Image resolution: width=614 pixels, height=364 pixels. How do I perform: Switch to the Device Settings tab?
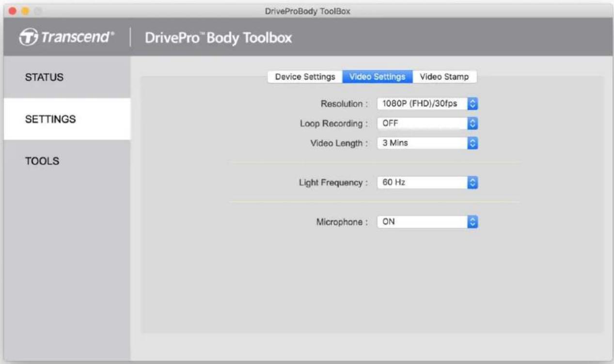305,77
